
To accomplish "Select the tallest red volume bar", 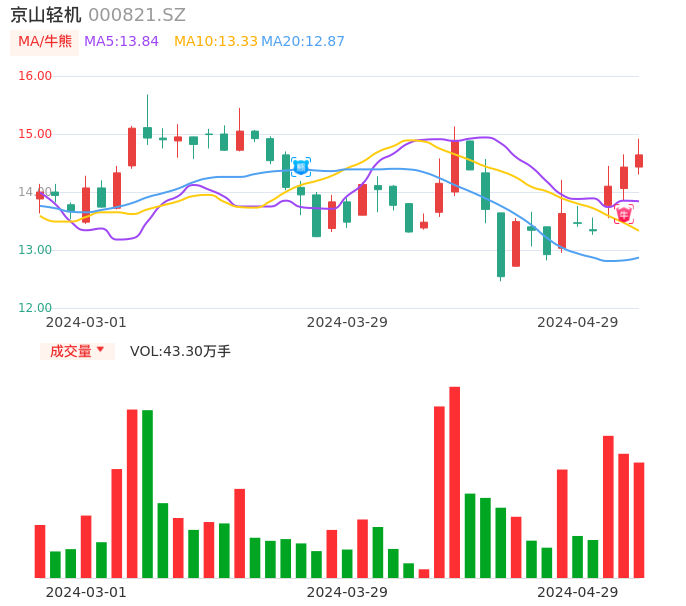I will [x=455, y=482].
